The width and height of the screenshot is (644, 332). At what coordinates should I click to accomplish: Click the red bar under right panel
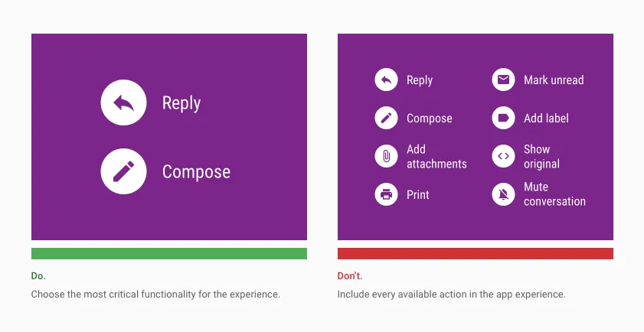click(x=476, y=254)
